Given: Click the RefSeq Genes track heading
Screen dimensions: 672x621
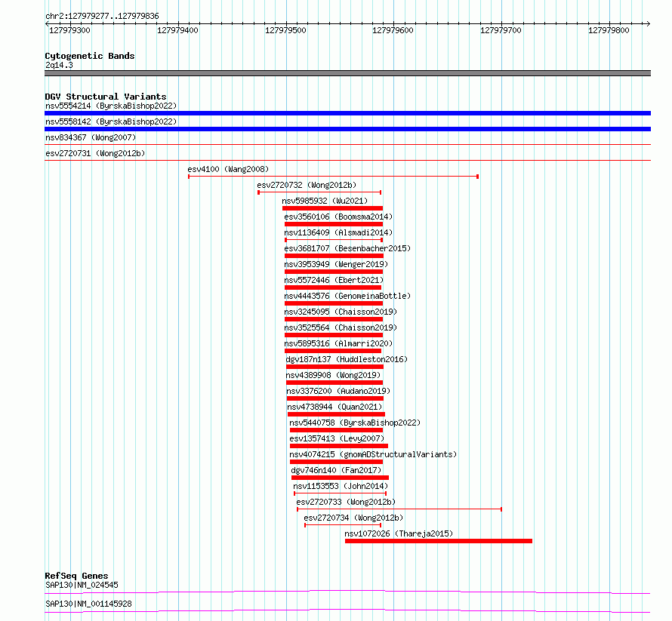Looking at the screenshot, I should point(76,576).
